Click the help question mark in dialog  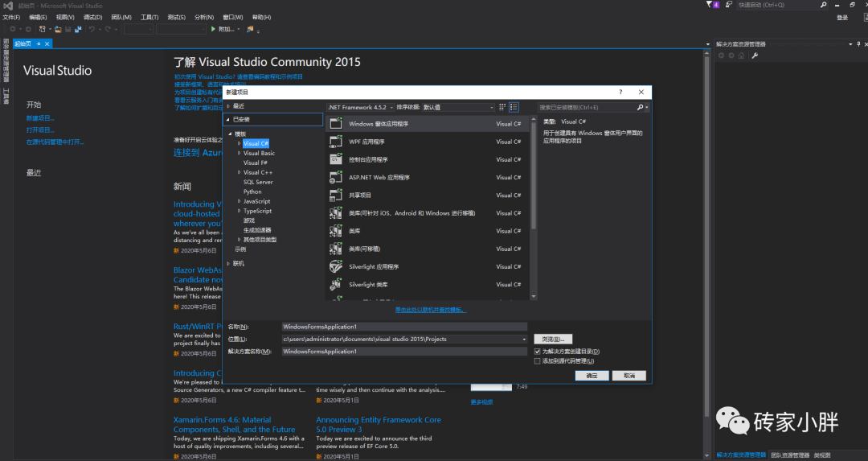tap(620, 92)
